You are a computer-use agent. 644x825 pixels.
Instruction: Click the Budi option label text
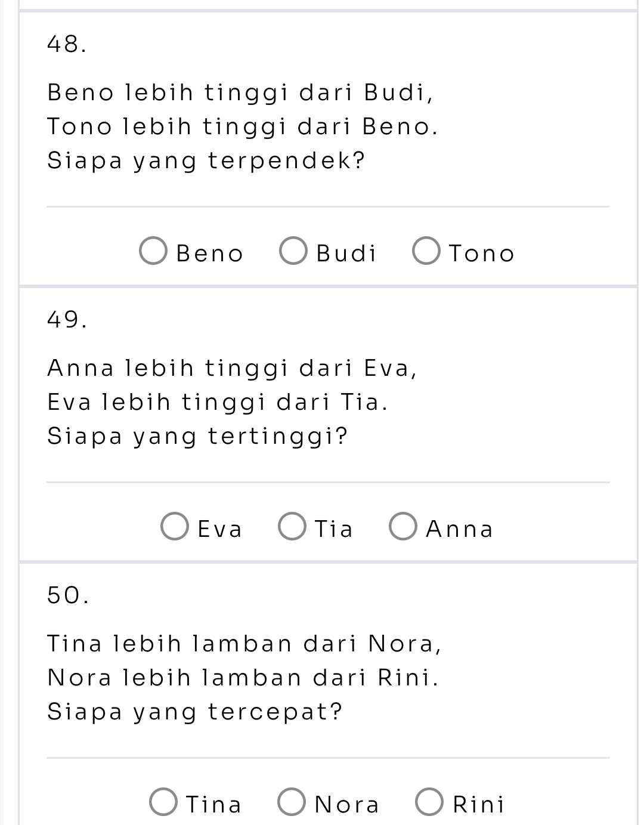pos(345,253)
